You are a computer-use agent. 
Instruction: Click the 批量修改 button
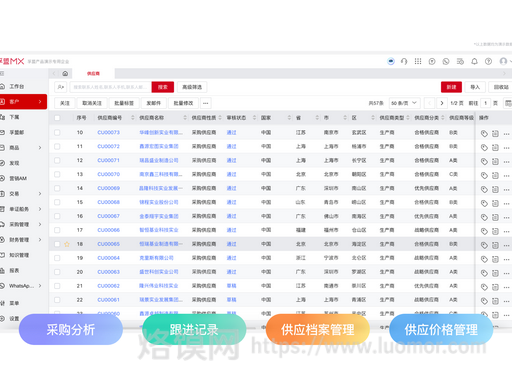pyautogui.click(x=183, y=103)
